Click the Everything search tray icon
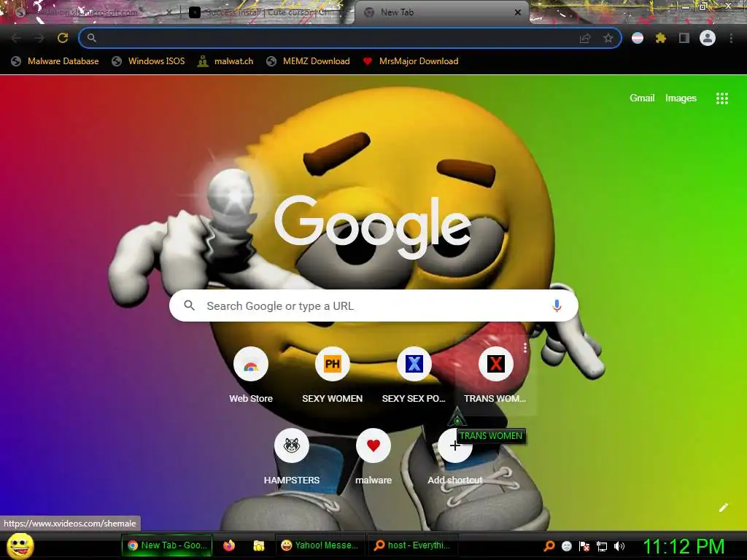747x560 pixels. pyautogui.click(x=549, y=546)
